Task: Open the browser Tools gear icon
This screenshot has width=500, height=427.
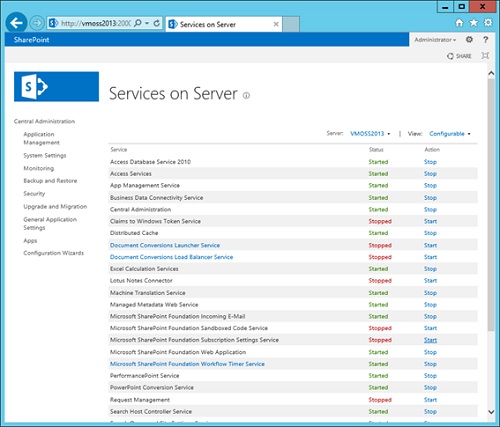Action: pyautogui.click(x=488, y=23)
